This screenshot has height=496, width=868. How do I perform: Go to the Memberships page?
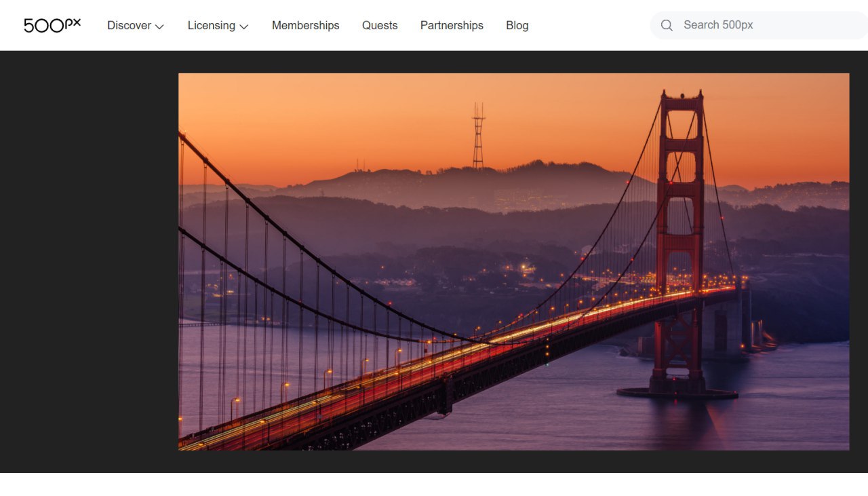(x=306, y=25)
